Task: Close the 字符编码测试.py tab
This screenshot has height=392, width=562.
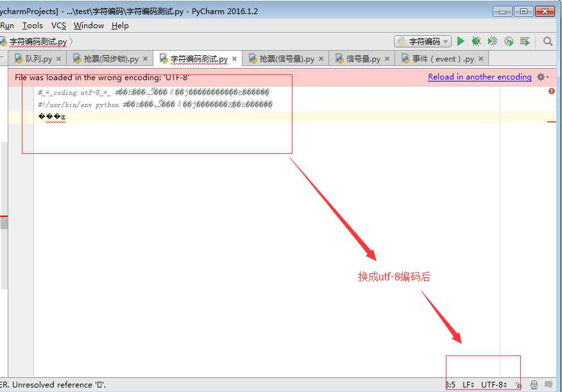Action: [x=234, y=59]
